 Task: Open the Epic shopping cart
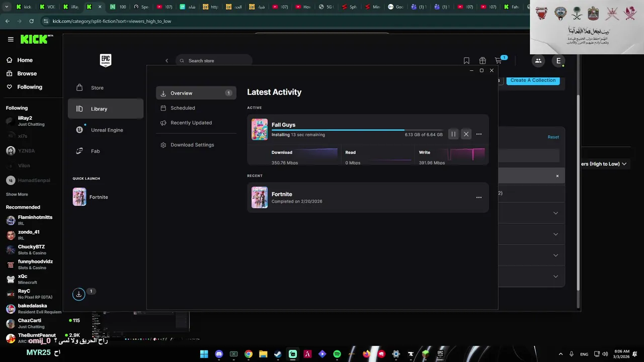point(498,61)
